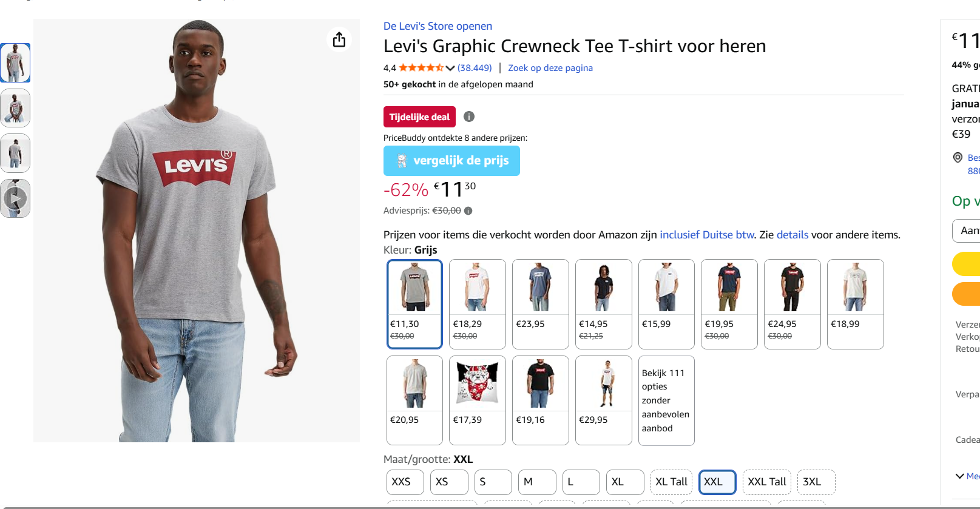Image resolution: width=980 pixels, height=509 pixels.
Task: Follow the details link about other items
Action: [792, 234]
